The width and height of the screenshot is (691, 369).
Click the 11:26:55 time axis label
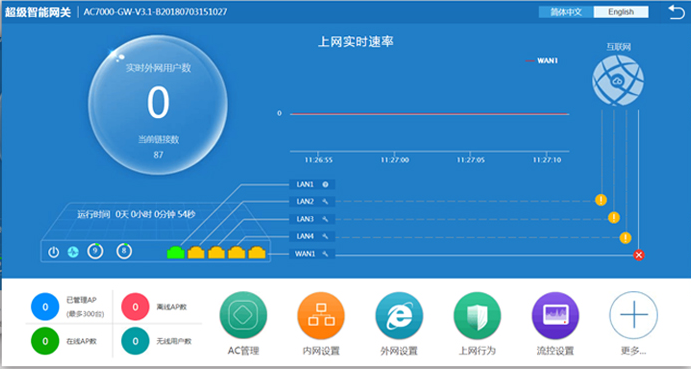pyautogui.click(x=319, y=160)
